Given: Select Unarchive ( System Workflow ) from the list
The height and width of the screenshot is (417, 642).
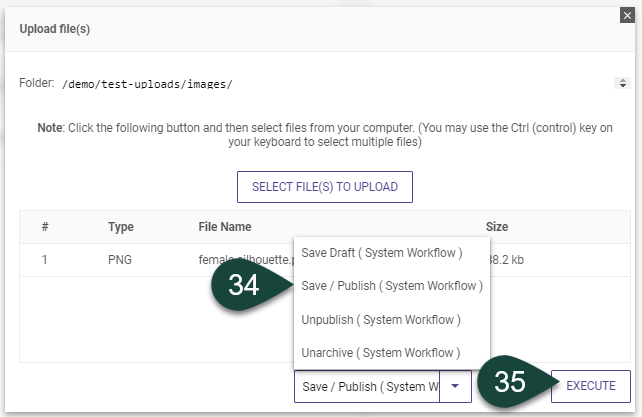Looking at the screenshot, I should [x=380, y=353].
